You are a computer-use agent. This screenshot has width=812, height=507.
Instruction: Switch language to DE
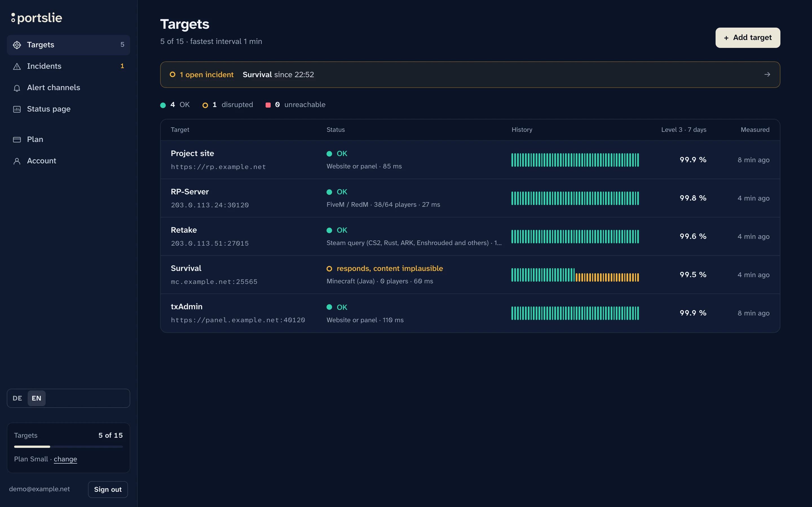click(x=17, y=398)
